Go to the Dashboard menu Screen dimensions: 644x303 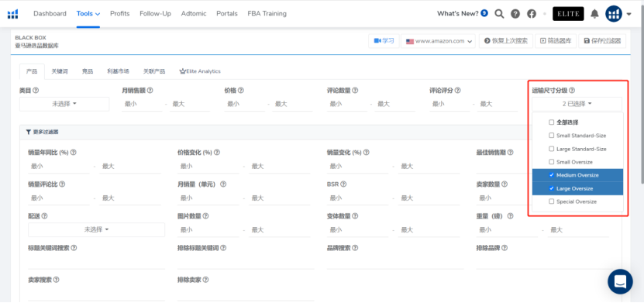(x=50, y=13)
